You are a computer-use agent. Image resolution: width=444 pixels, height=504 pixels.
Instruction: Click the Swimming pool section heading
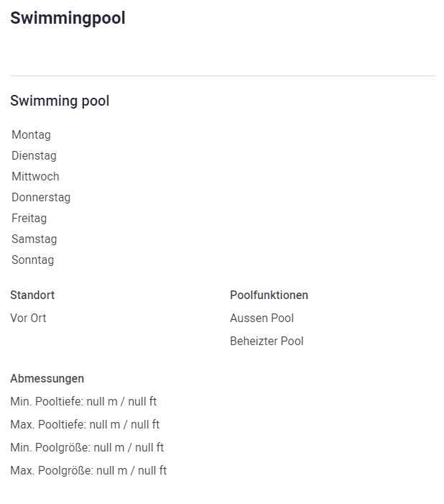(60, 101)
